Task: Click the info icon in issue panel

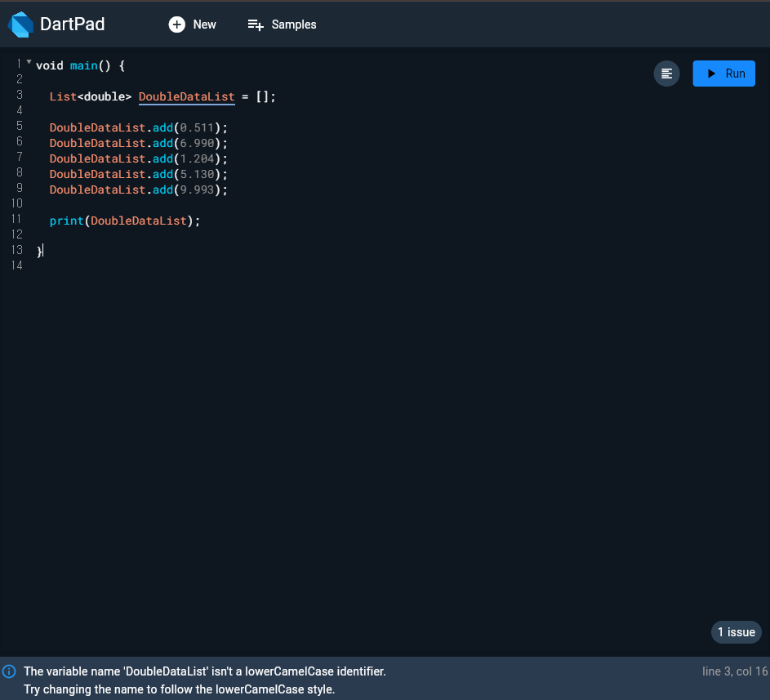Action: 9,671
